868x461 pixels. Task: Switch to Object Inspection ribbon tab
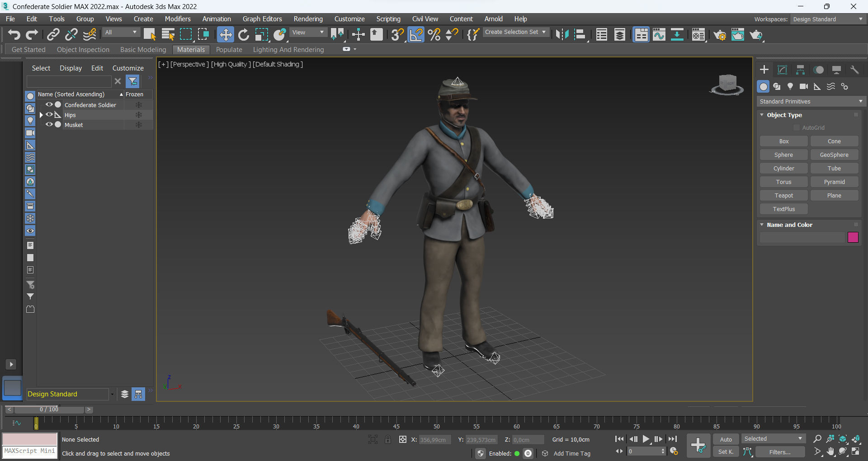click(x=83, y=50)
